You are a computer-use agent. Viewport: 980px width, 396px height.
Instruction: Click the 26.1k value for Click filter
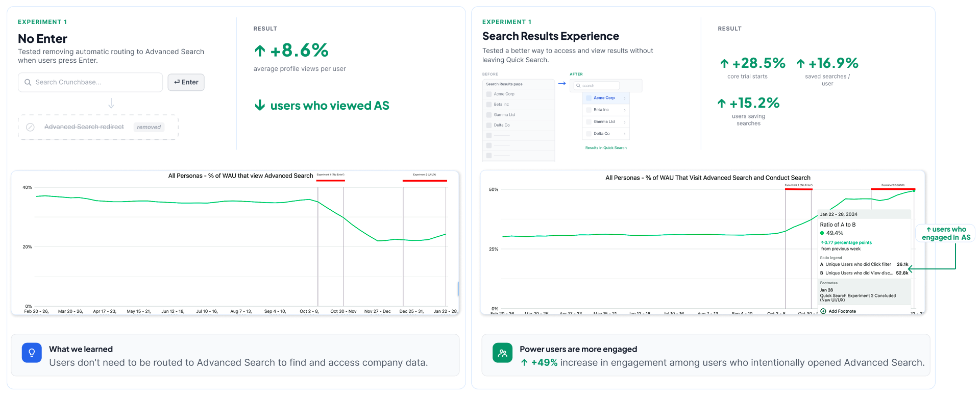pyautogui.click(x=902, y=264)
